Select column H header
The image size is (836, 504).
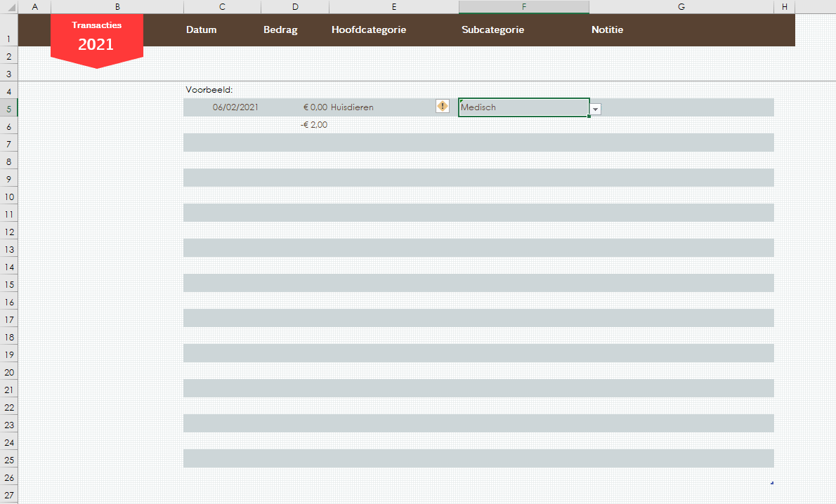(x=784, y=7)
